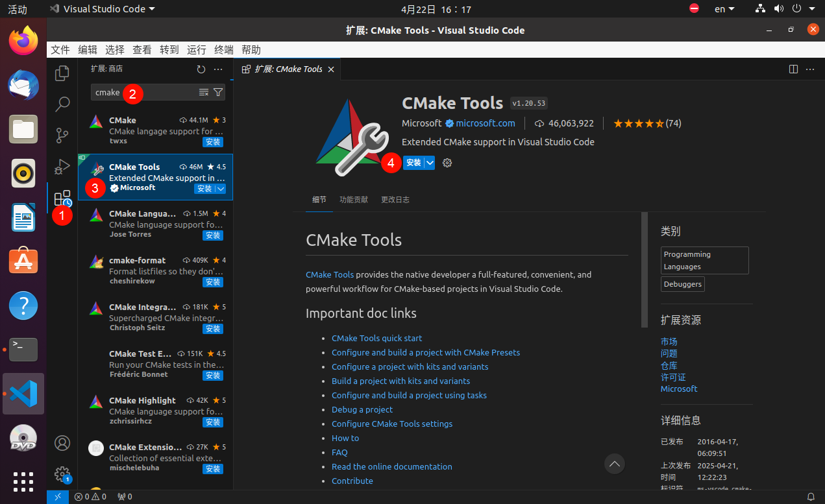Click the extensions search input field
The image size is (825, 504).
pos(158,92)
